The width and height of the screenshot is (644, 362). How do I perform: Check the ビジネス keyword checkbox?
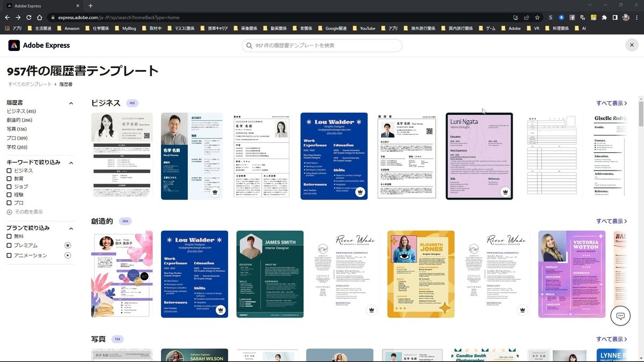coord(9,171)
